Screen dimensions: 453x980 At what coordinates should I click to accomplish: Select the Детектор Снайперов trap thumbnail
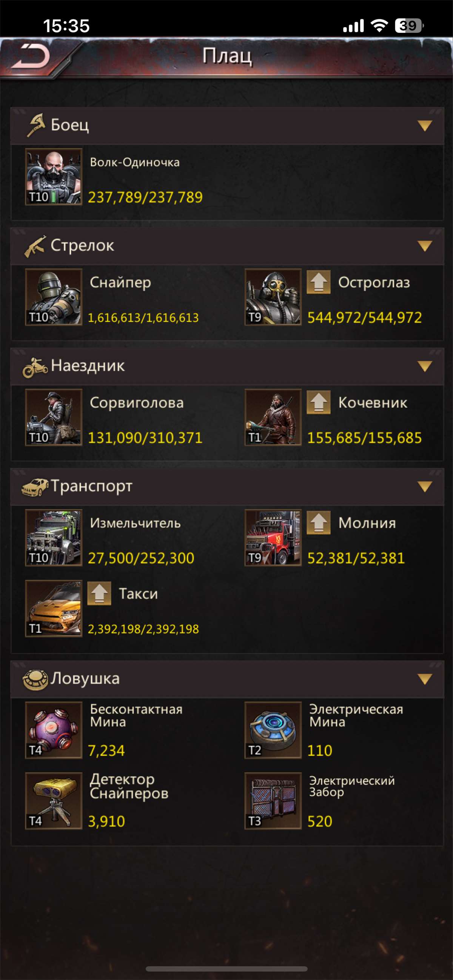click(54, 801)
